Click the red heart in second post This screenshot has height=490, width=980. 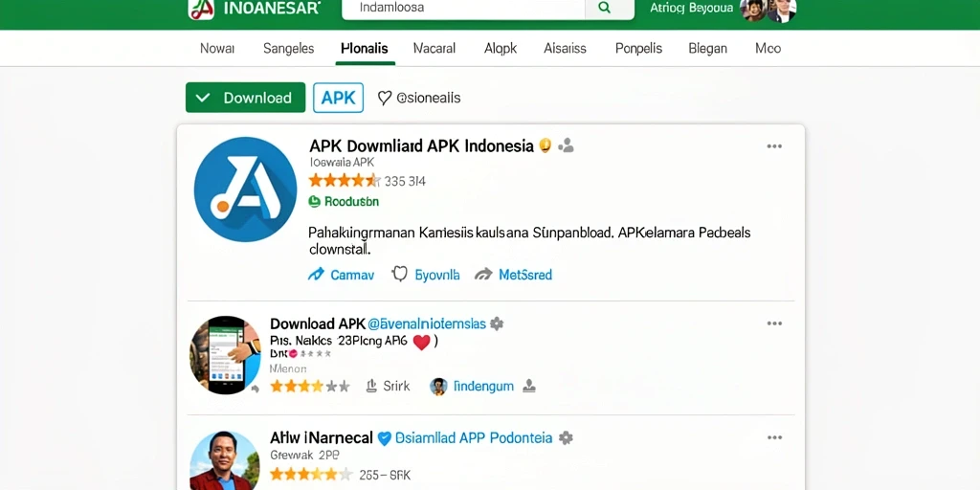(422, 342)
